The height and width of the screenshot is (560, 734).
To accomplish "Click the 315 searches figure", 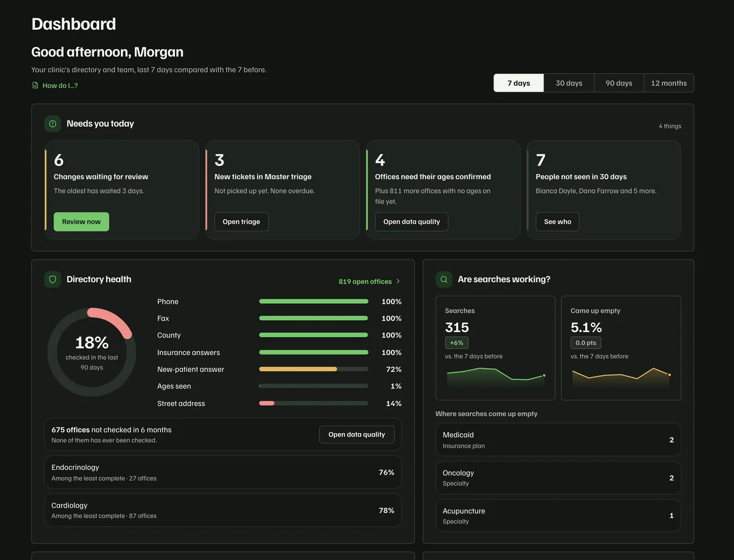I will point(457,328).
